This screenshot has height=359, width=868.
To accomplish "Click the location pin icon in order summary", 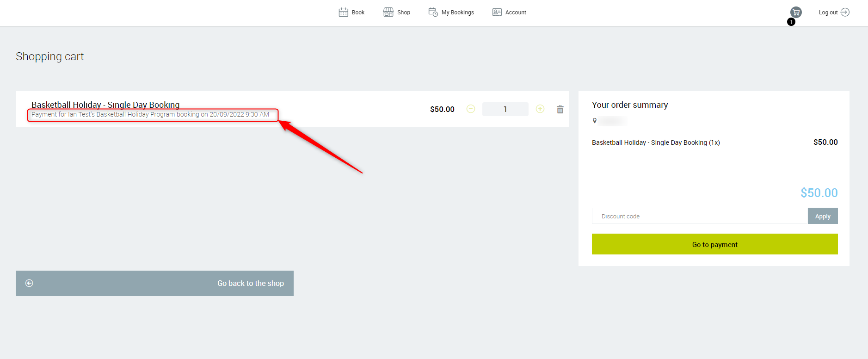I will pyautogui.click(x=595, y=121).
